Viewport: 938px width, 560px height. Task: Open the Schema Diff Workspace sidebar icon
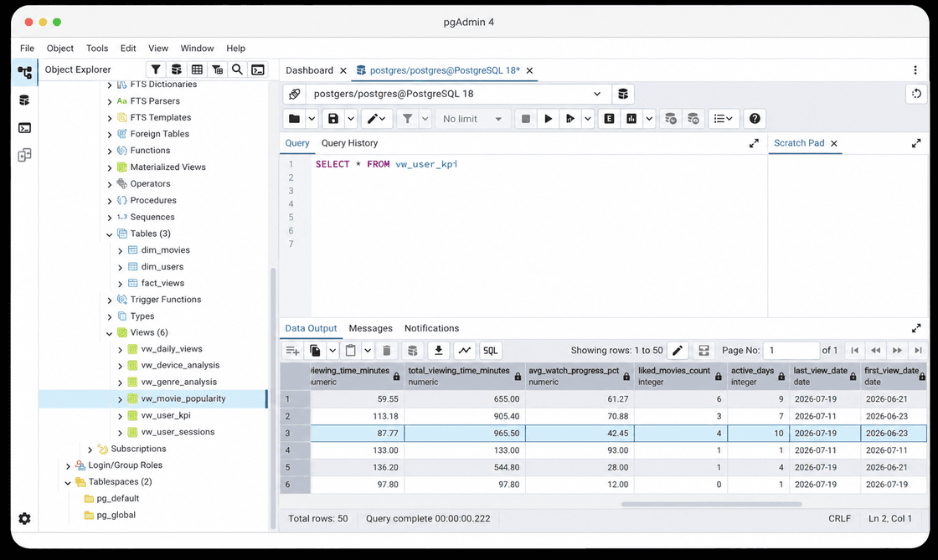click(x=24, y=156)
